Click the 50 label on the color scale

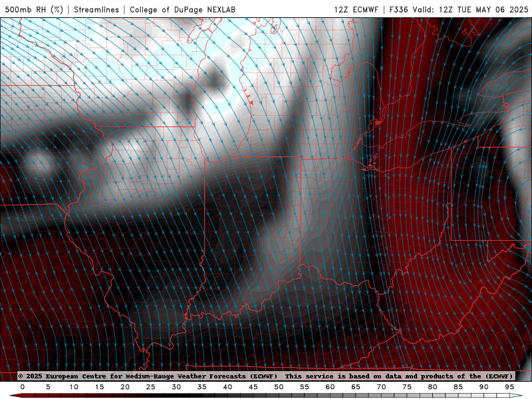click(279, 387)
